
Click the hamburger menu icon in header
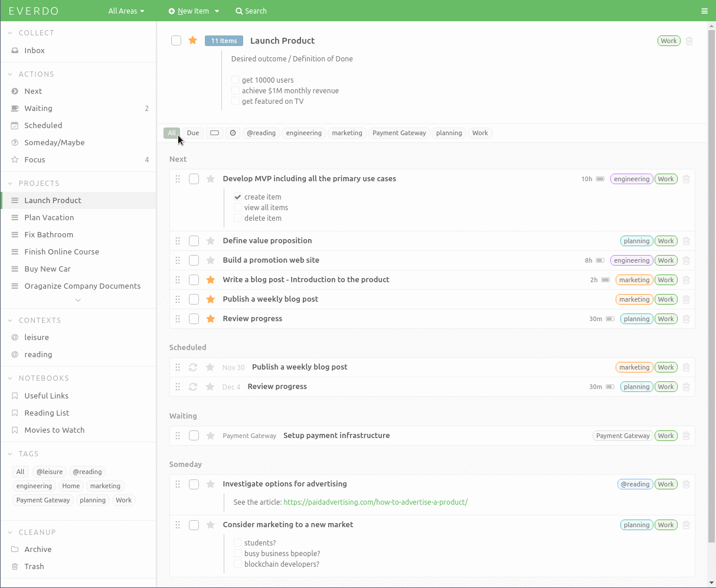704,11
